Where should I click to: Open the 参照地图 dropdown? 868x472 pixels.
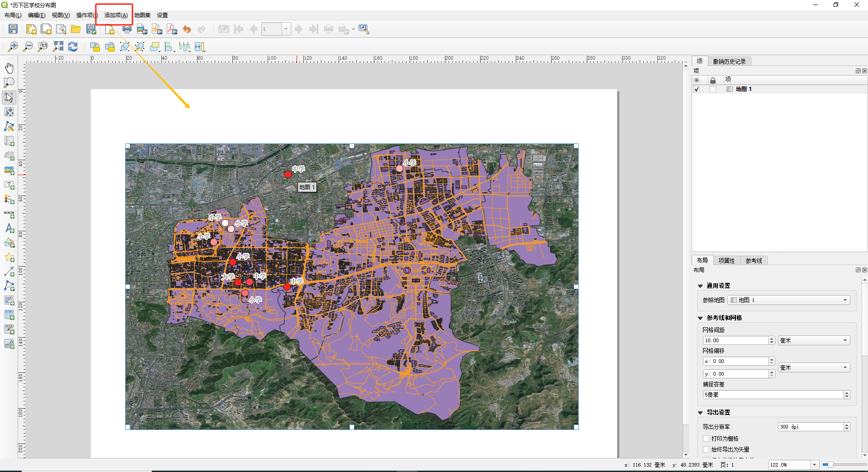[x=789, y=300]
